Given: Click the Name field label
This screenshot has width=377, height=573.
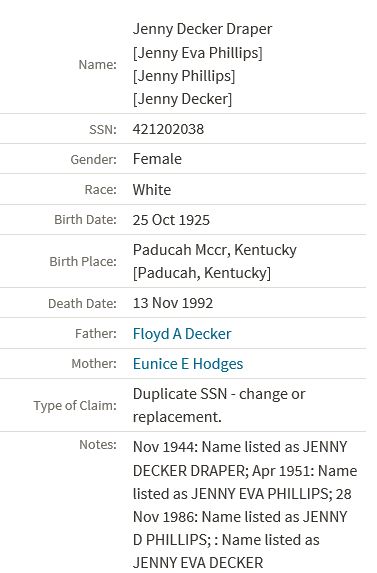Looking at the screenshot, I should point(98,65).
